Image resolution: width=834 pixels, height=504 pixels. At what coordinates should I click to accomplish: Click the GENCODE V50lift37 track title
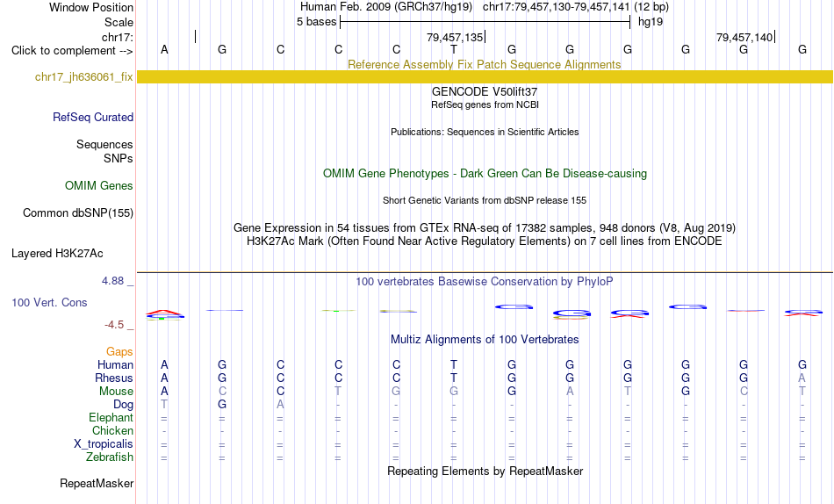click(x=485, y=91)
